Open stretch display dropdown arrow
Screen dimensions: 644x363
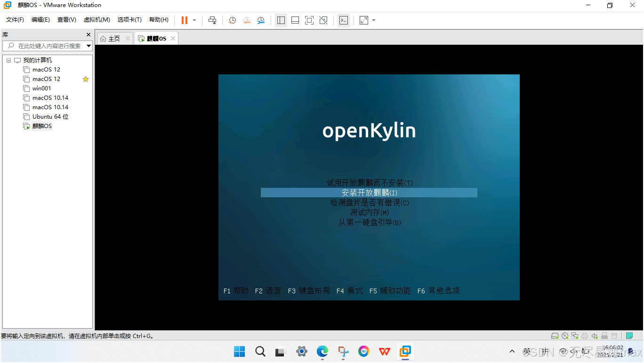point(374,20)
